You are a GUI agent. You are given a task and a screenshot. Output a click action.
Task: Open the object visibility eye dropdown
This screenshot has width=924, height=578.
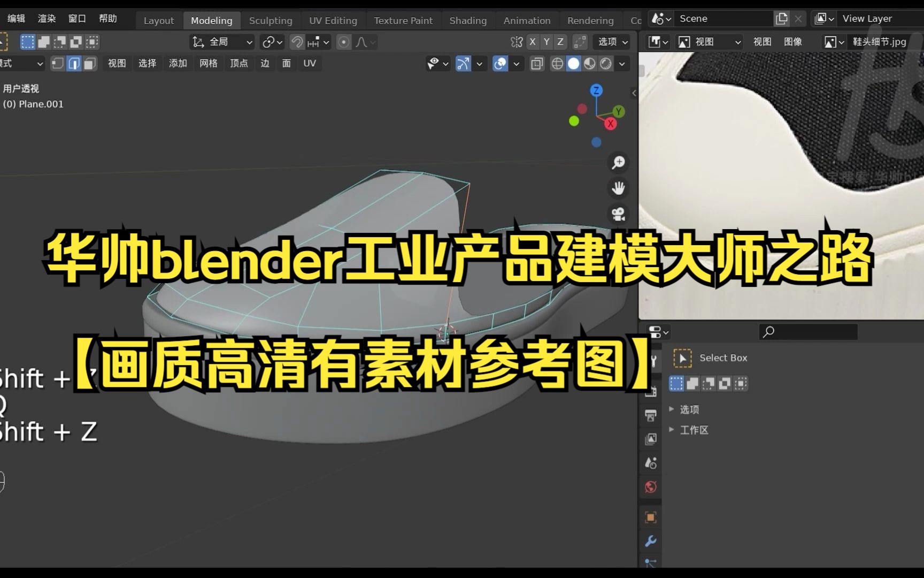[x=437, y=64]
